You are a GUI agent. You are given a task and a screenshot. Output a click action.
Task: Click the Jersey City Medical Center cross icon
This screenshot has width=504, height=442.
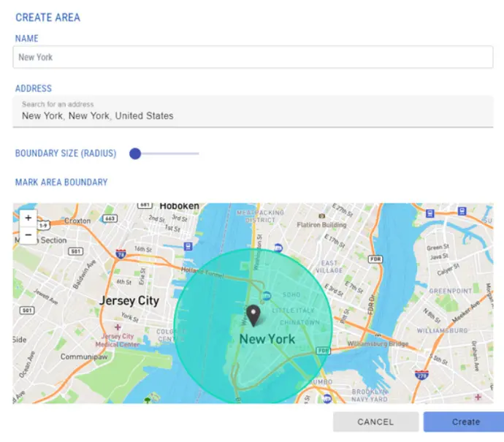pyautogui.click(x=118, y=327)
